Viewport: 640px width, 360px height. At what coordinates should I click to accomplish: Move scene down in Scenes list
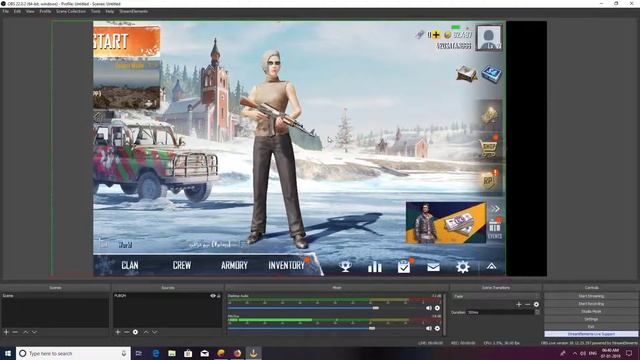(x=34, y=332)
